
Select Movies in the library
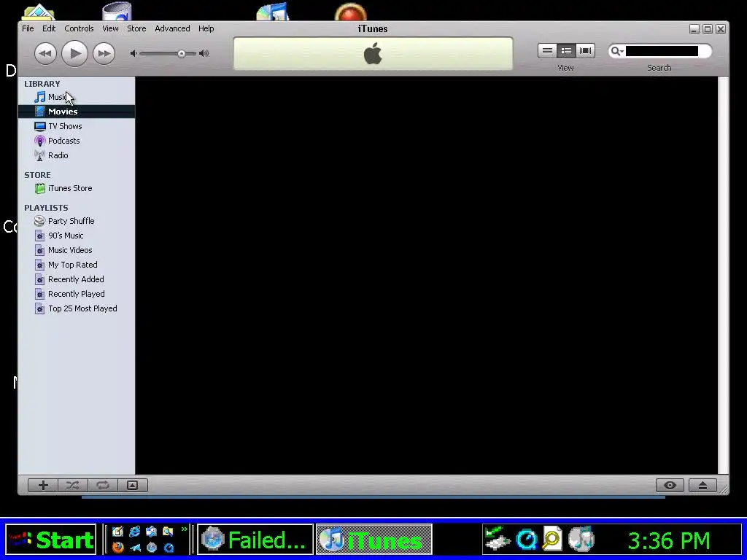pos(76,112)
